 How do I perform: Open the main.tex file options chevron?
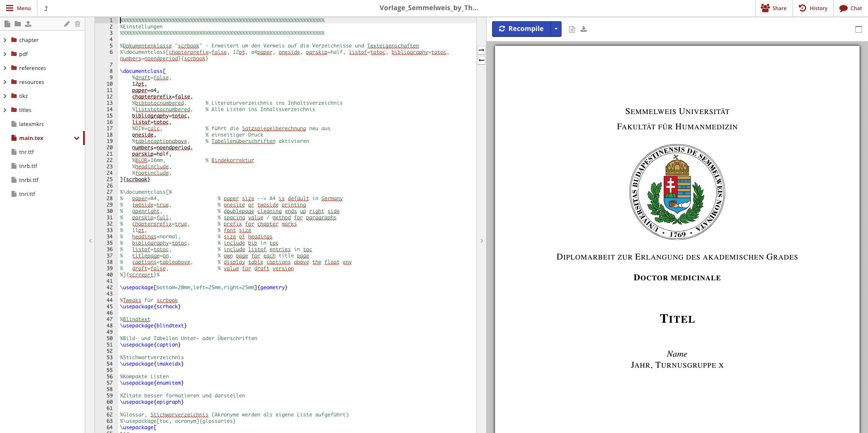77,138
